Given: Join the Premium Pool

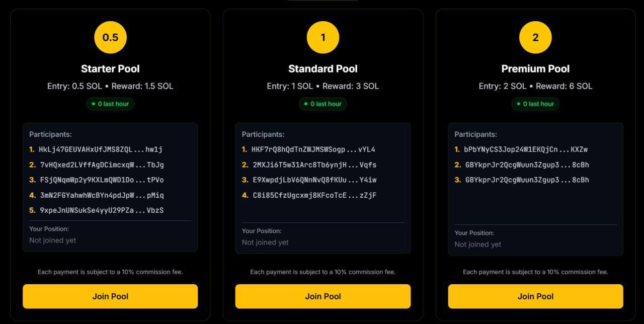Looking at the screenshot, I should 535,296.
